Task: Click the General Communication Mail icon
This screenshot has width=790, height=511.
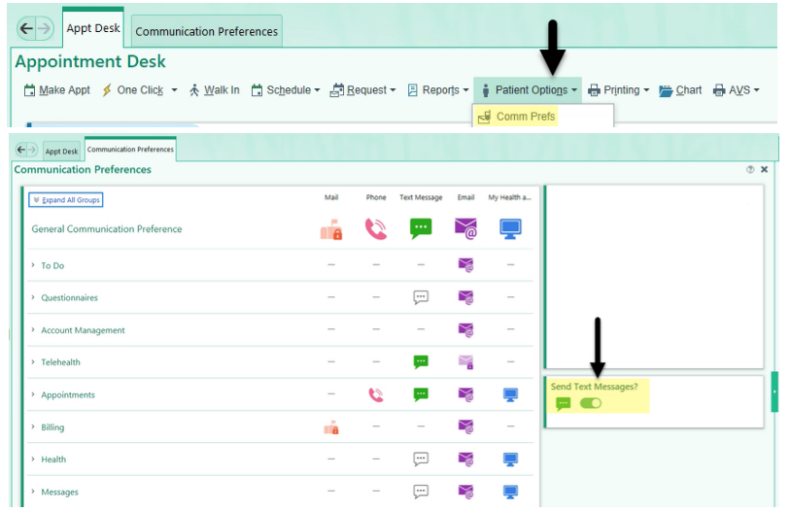Action: [331, 229]
